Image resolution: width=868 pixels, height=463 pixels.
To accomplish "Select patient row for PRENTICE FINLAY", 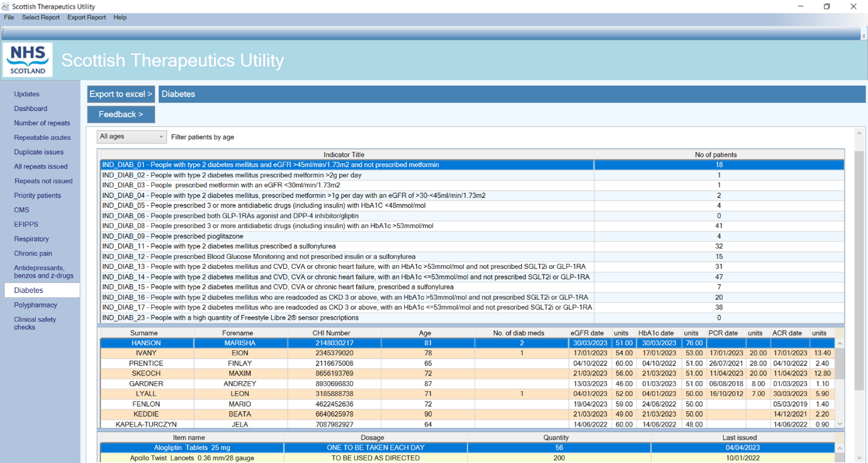I will click(146, 363).
